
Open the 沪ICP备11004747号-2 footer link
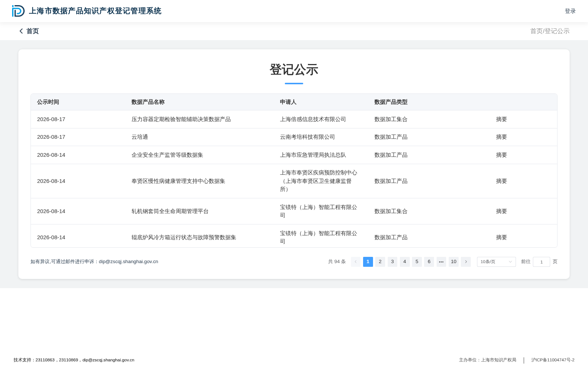click(x=553, y=360)
